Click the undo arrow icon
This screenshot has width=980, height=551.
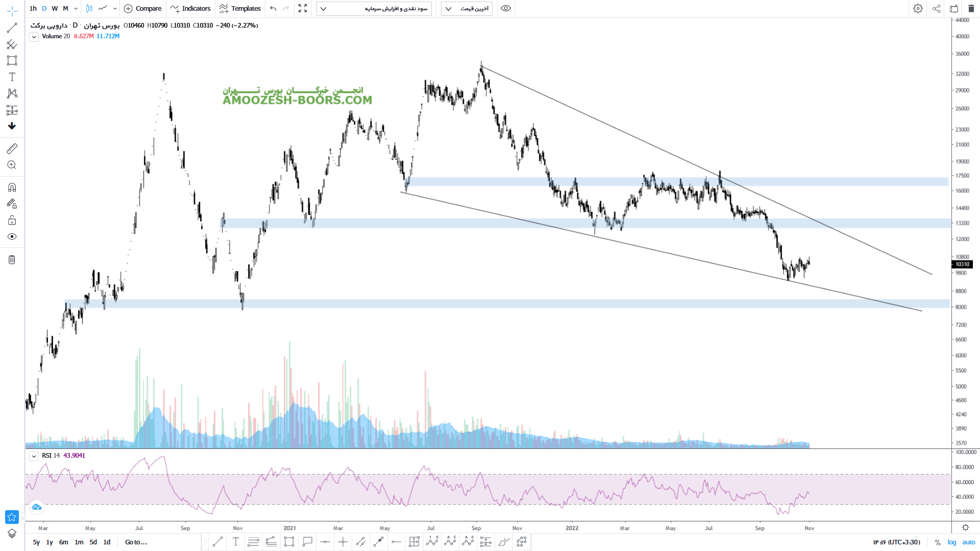click(273, 9)
